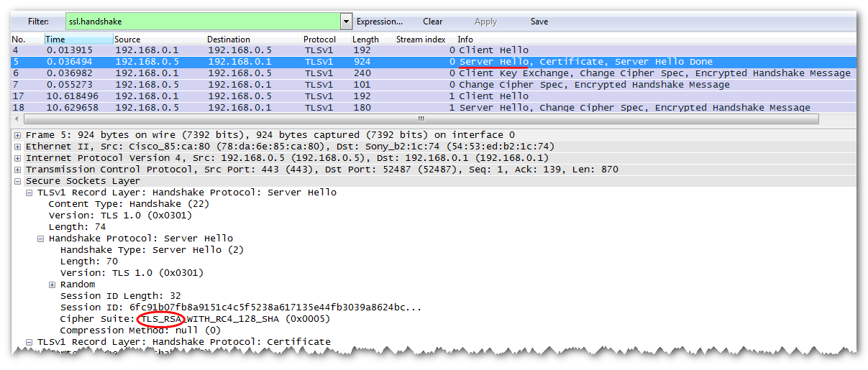
Task: Expand the Ethernet II tree node
Action: tap(18, 147)
